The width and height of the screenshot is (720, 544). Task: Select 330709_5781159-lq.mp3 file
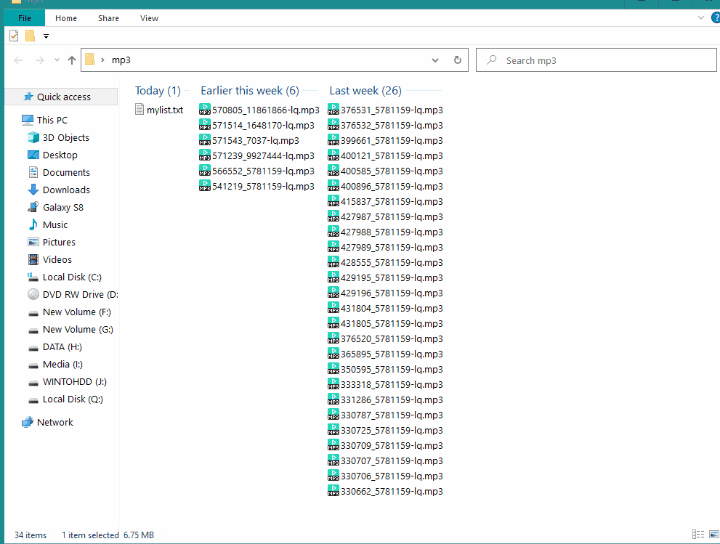[385, 446]
